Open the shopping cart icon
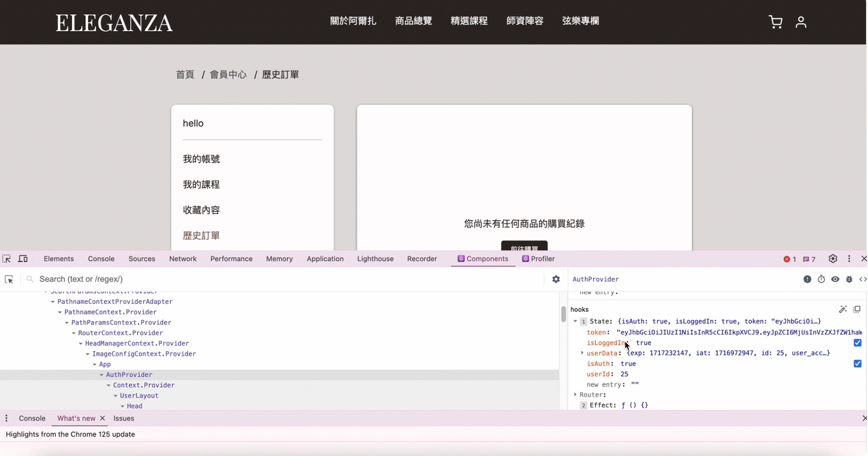The height and width of the screenshot is (456, 868). pos(776,22)
